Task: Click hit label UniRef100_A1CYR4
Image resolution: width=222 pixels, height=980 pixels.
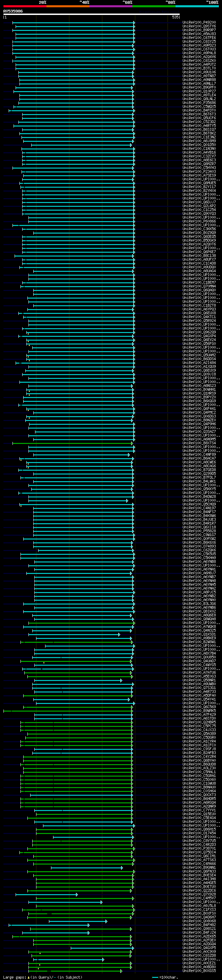Action: 199,742
